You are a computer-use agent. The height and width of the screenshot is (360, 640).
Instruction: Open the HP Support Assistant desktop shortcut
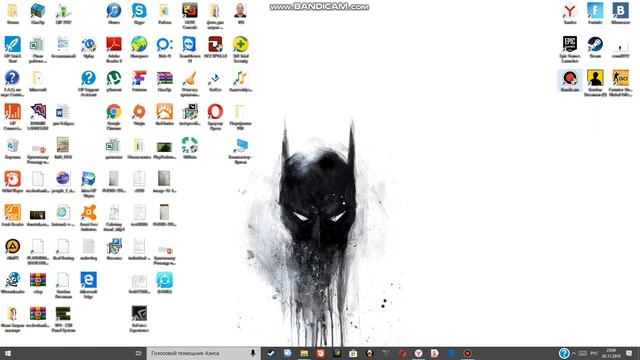click(x=88, y=78)
